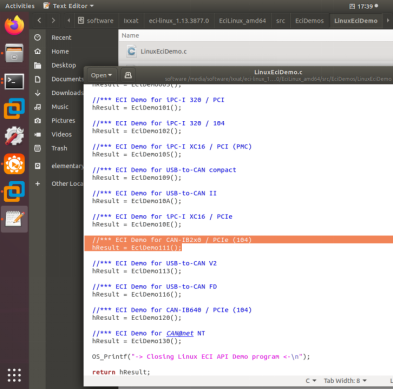Open the C language selector dropdown
The image size is (393, 390).
tap(311, 380)
